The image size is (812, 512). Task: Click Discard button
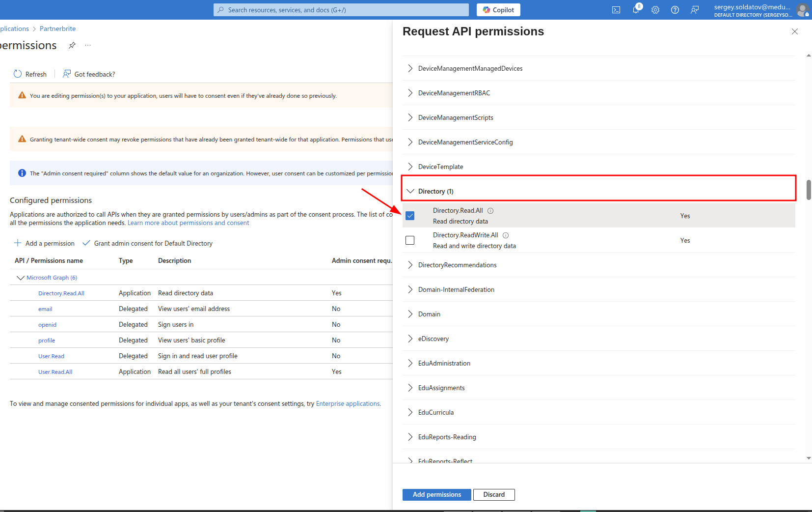click(x=494, y=495)
